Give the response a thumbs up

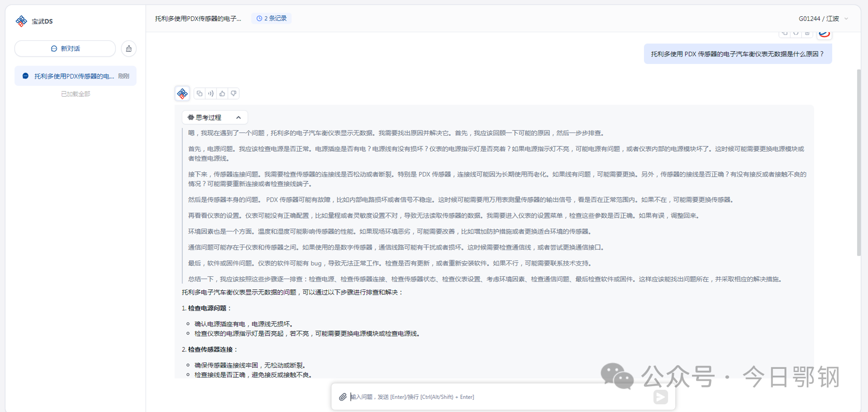click(222, 94)
